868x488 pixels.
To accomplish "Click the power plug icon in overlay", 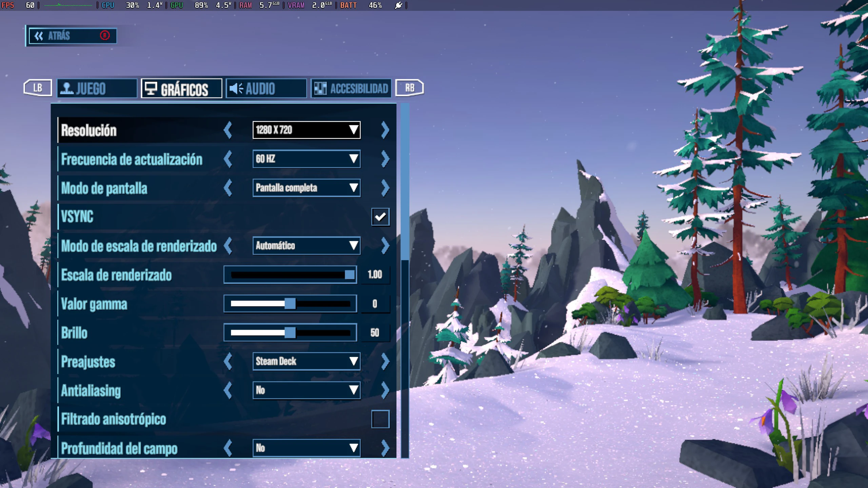I will (x=398, y=5).
